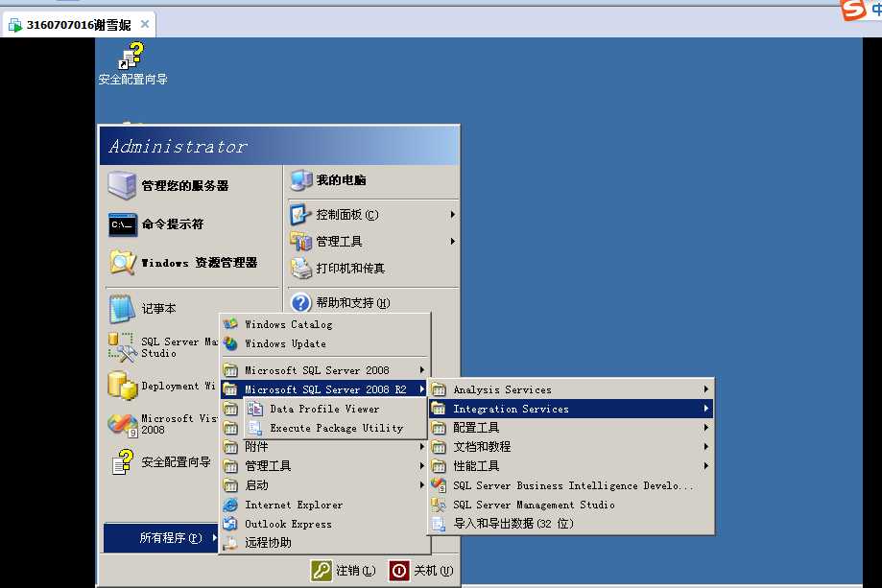Click SQL Server Management Studio pinned icon
882x588 pixels.
[x=122, y=347]
